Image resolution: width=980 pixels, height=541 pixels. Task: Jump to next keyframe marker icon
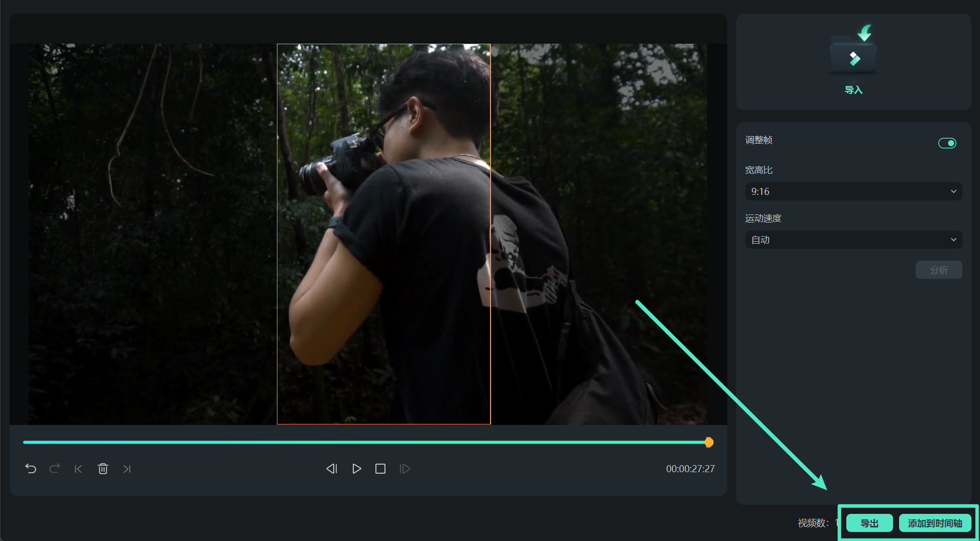[x=127, y=469]
